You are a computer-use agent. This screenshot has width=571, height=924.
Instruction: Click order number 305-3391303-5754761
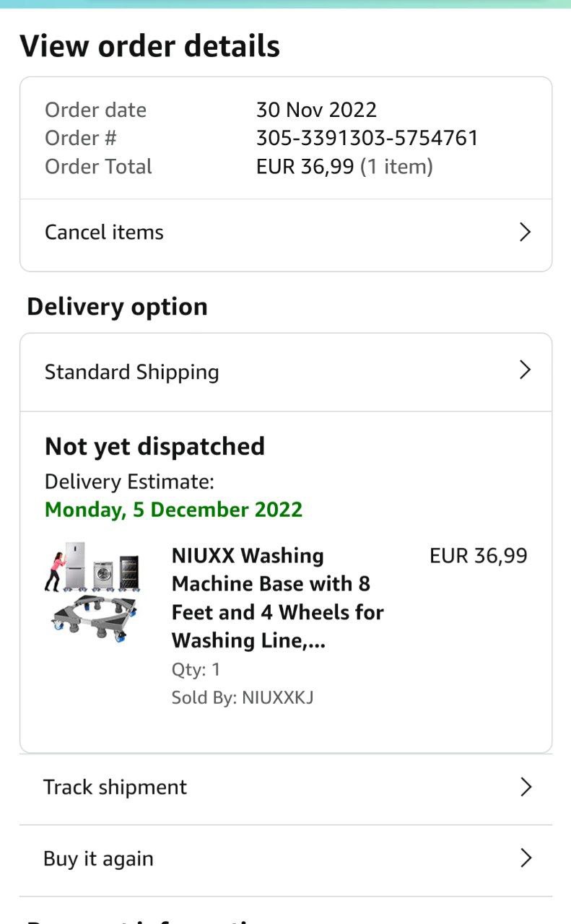(x=367, y=138)
